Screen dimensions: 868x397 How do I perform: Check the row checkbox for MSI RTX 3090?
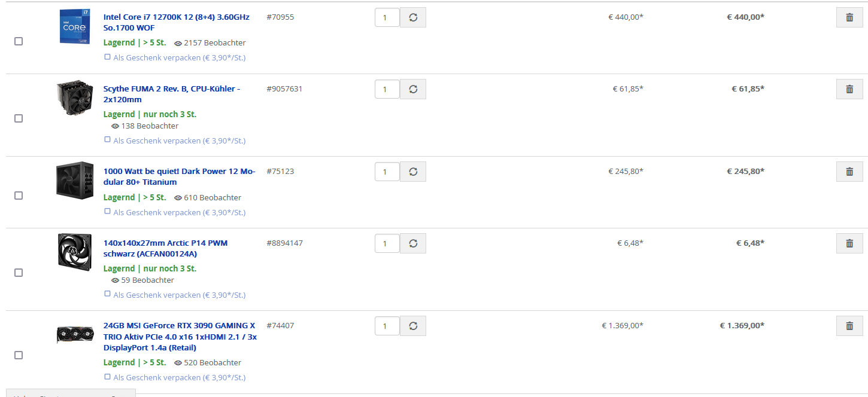pyautogui.click(x=19, y=355)
